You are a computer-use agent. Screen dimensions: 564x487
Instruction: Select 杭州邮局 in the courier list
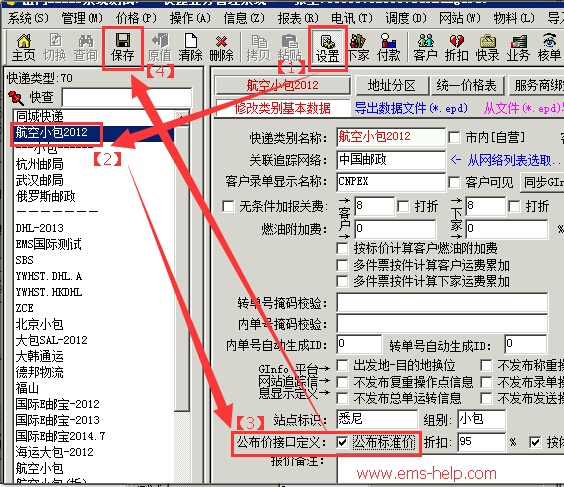coord(40,164)
